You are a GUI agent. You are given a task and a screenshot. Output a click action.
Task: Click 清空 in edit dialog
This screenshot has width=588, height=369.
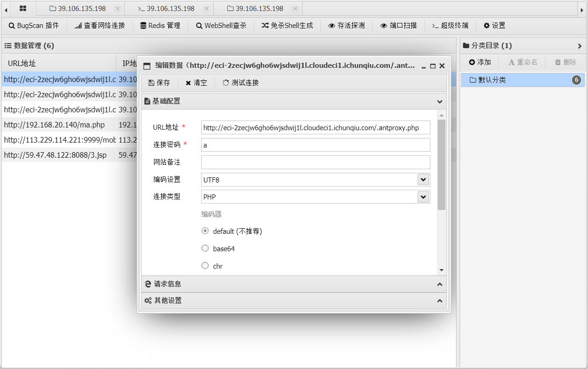click(x=196, y=83)
